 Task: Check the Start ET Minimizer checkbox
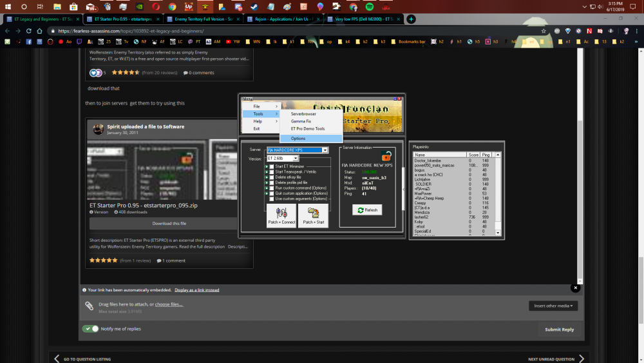pyautogui.click(x=272, y=166)
